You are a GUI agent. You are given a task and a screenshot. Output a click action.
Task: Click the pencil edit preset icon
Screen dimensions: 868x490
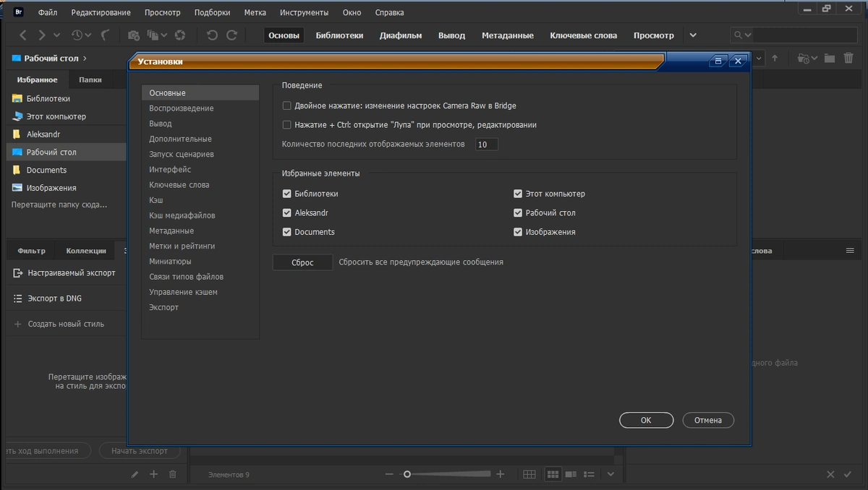[x=135, y=474]
